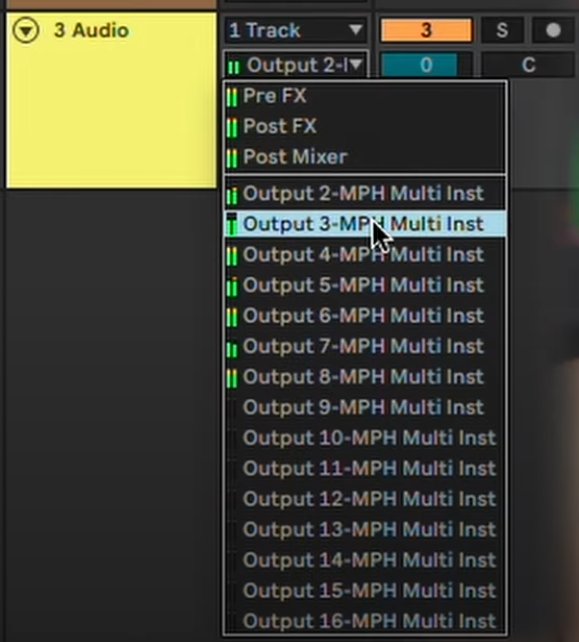Collapse the 3 Audio track fold button
Viewport: 579px width, 642px height.
pyautogui.click(x=26, y=30)
